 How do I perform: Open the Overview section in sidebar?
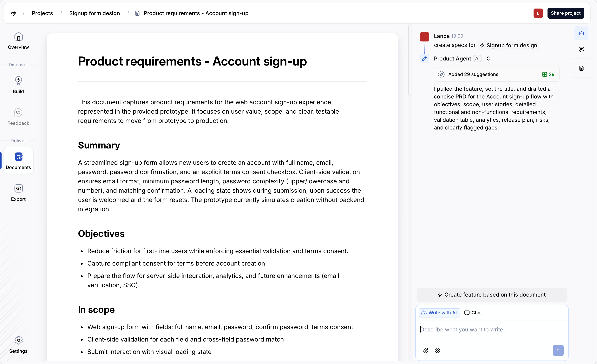point(18,41)
